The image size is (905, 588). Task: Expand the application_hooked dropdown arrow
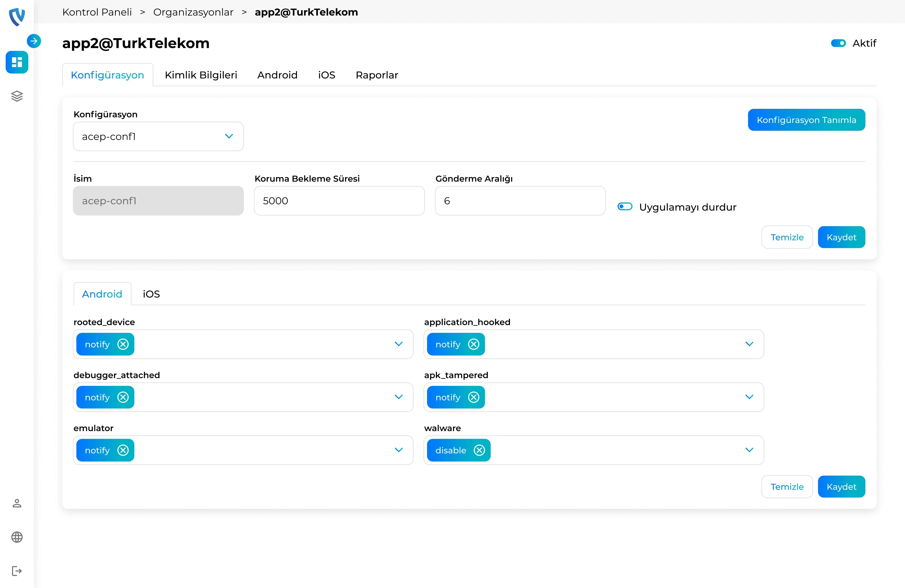tap(749, 344)
